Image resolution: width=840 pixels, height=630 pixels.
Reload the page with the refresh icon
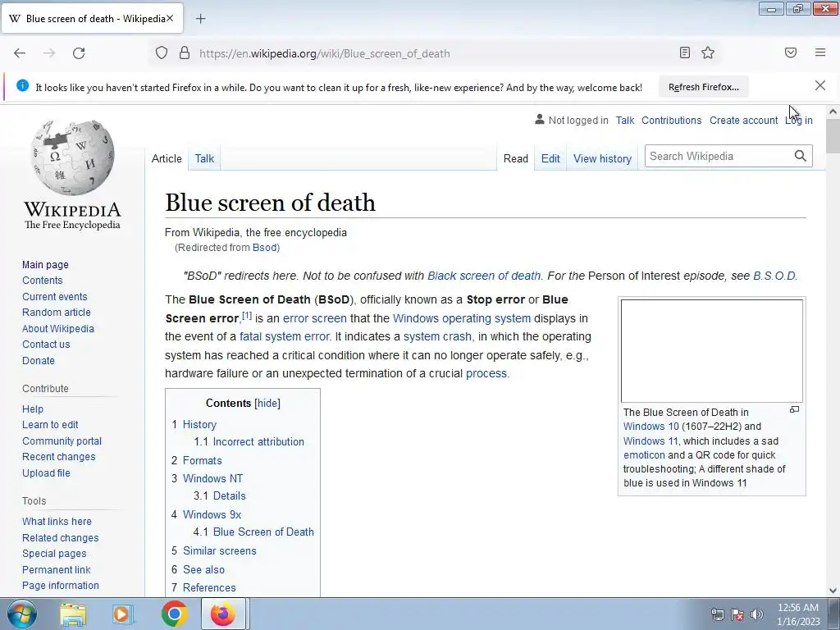pyautogui.click(x=79, y=53)
